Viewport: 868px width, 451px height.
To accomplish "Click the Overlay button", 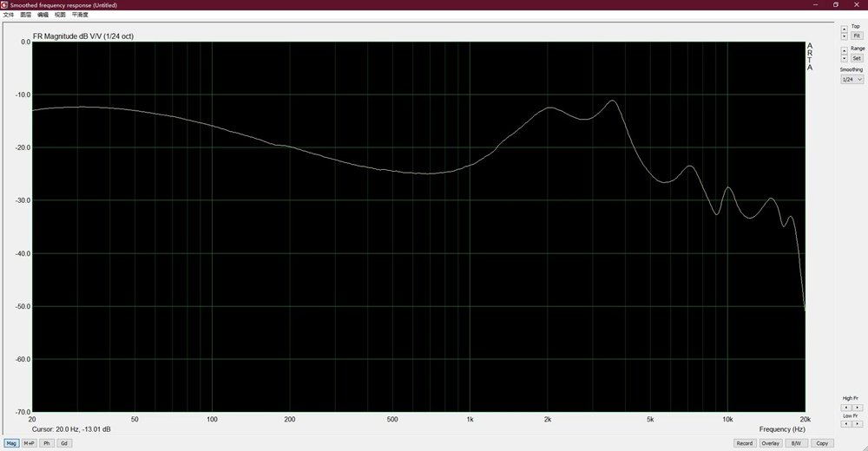I will click(x=770, y=443).
